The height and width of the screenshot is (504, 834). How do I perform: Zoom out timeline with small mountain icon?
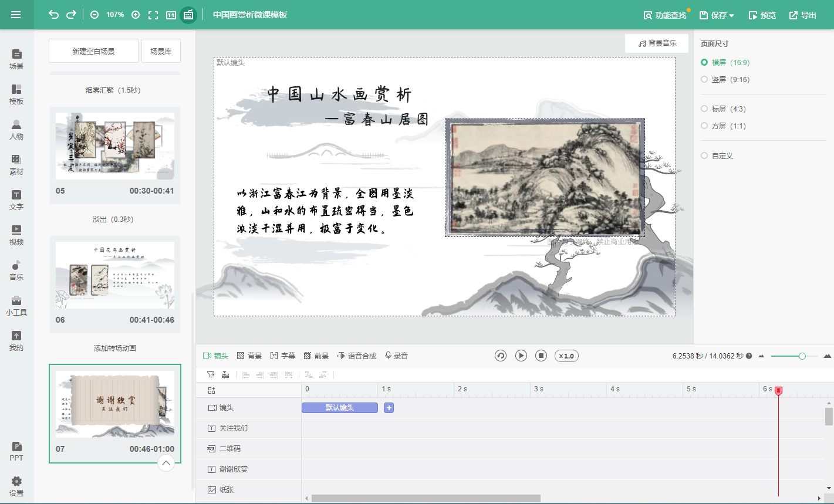click(x=761, y=356)
